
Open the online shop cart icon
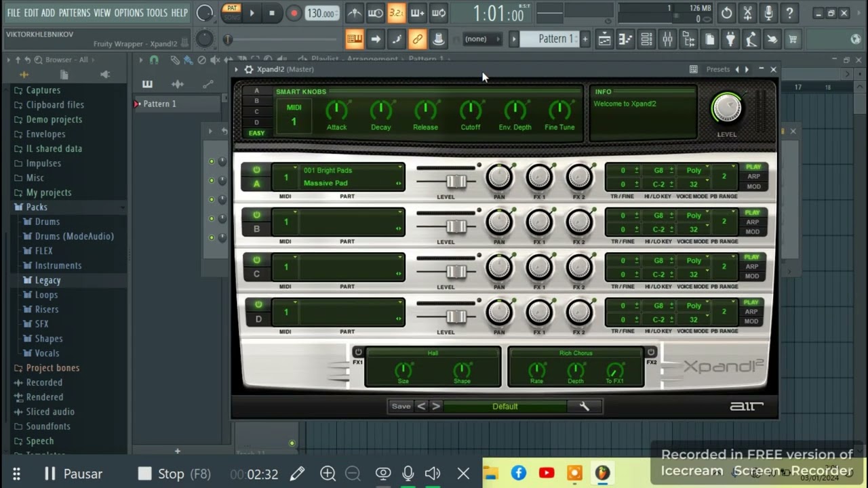pos(792,39)
